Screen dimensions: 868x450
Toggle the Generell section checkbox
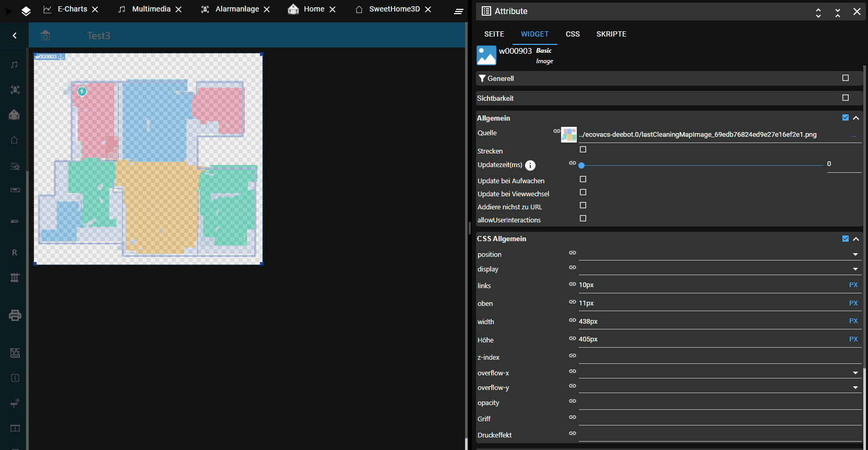tap(846, 78)
